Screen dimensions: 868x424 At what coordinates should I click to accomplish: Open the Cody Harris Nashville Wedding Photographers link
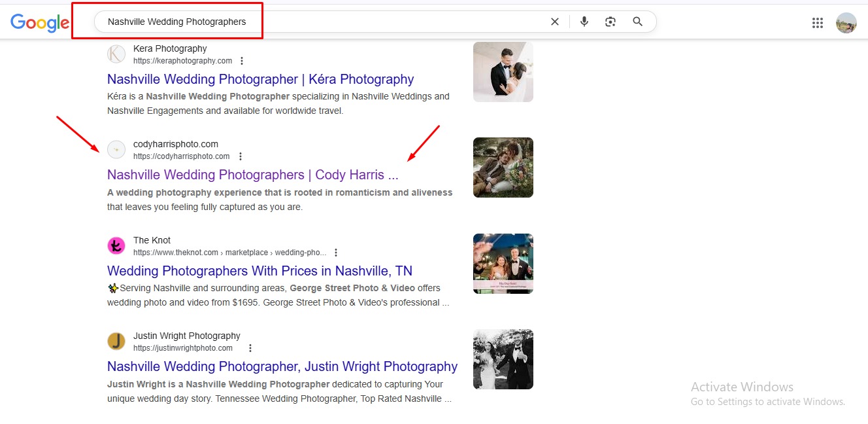click(252, 175)
